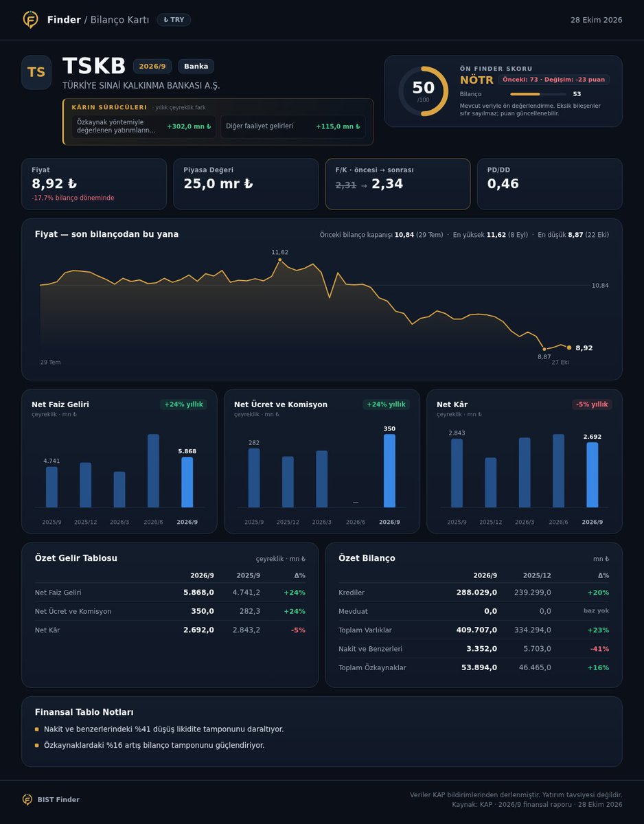644x824 pixels.
Task: Click the "KÂRIN SÜRÜCÜLERİ" heading
Action: (x=109, y=107)
